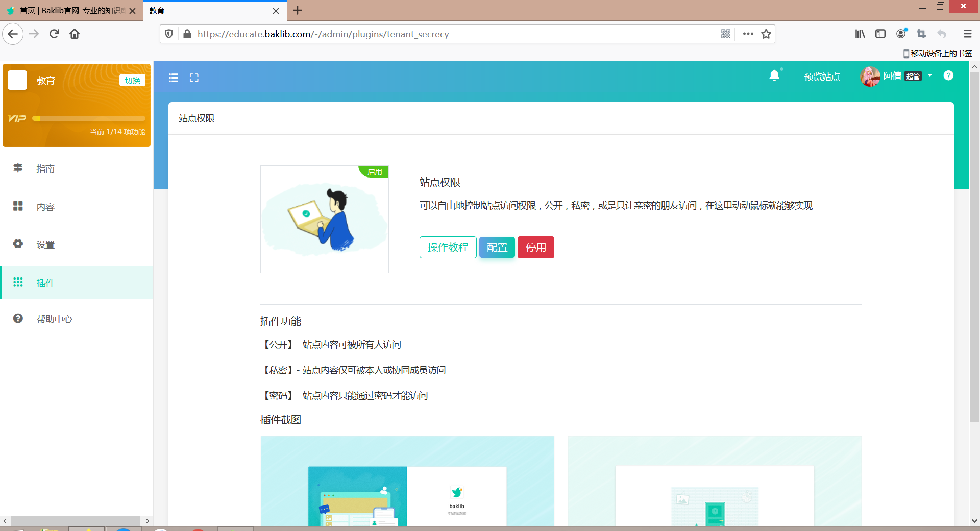Enter fullscreen mode with the expand icon
This screenshot has width=980, height=531.
click(194, 78)
